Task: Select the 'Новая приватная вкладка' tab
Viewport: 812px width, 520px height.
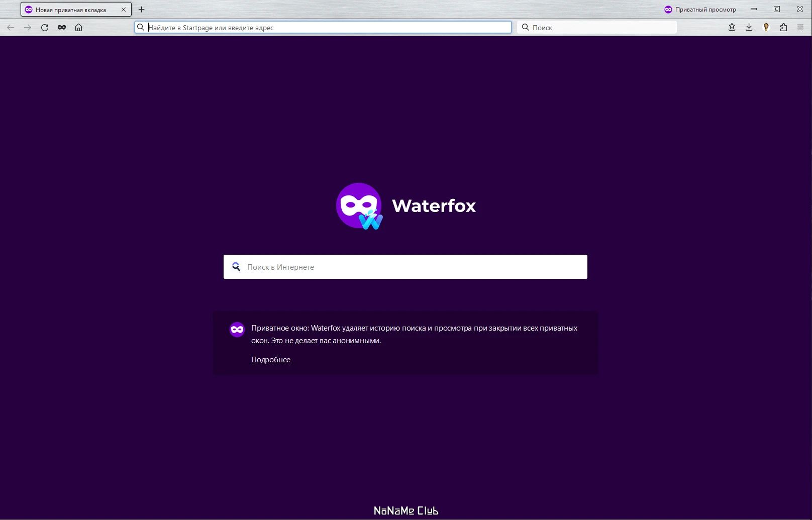Action: (76, 10)
